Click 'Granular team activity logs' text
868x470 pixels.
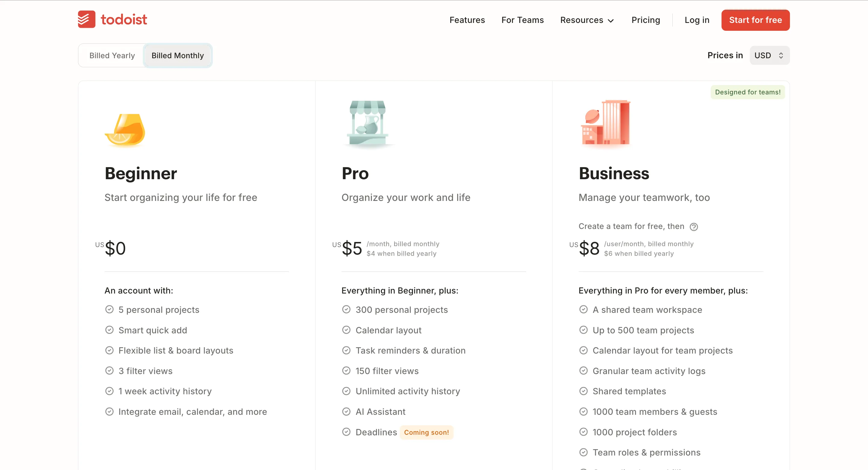(x=649, y=371)
